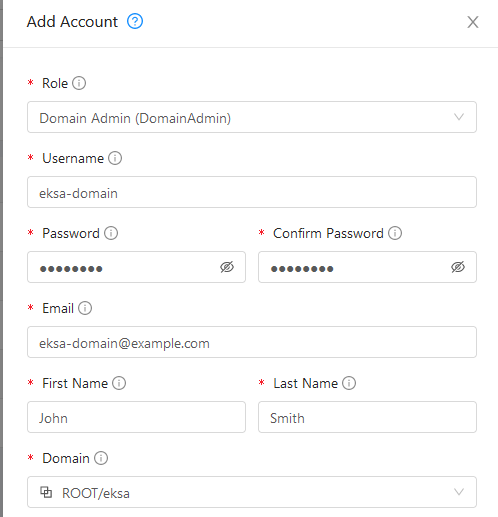Screen dimensions: 498x517
Task: Click the Username label text
Action: pyautogui.click(x=73, y=158)
